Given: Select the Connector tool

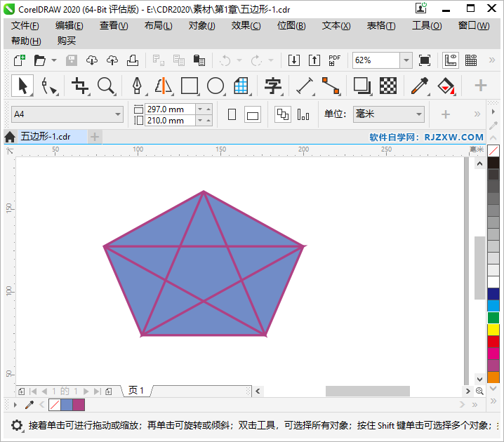Looking at the screenshot, I should coord(331,86).
